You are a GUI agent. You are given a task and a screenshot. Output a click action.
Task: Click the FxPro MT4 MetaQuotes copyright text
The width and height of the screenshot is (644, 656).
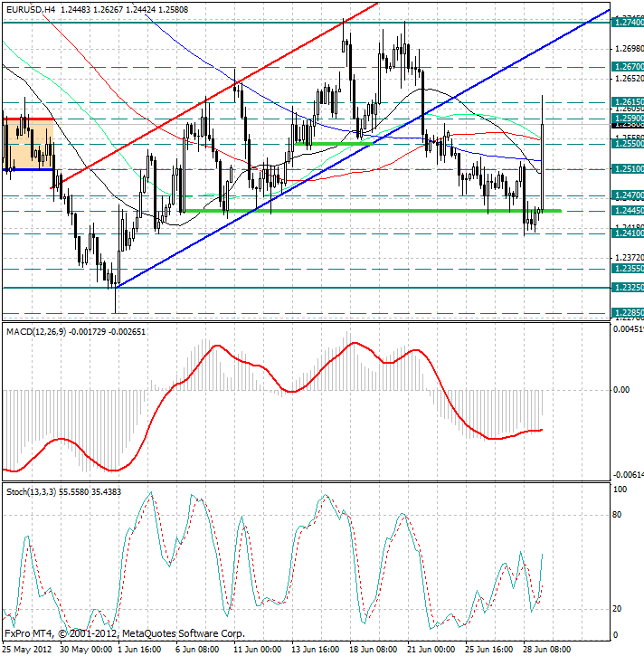coord(125,632)
